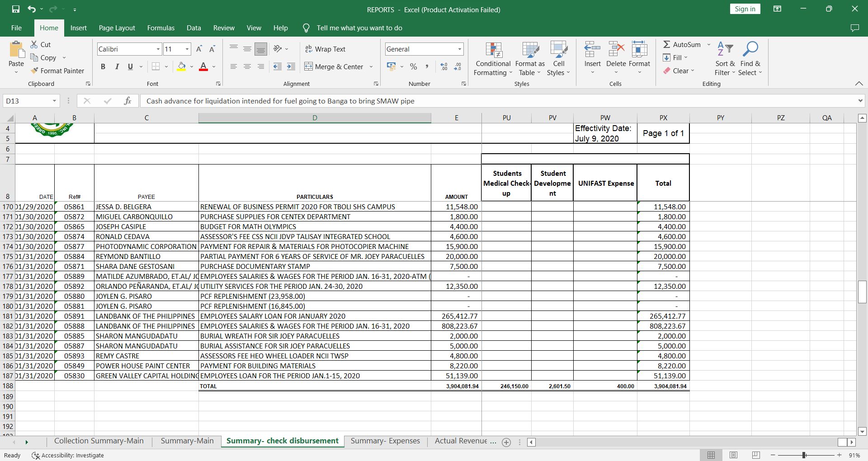
Task: Expand the Merge & Center dropdown arrow
Action: [x=371, y=66]
